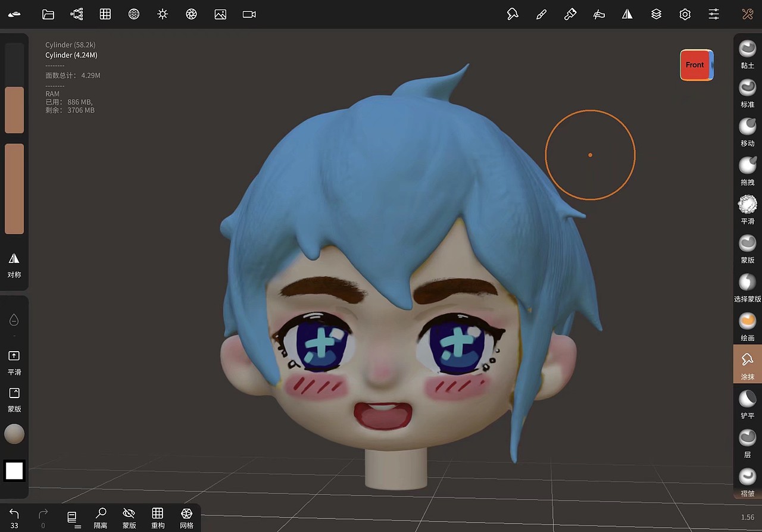
Task: Open the Background image menu
Action: tap(220, 14)
